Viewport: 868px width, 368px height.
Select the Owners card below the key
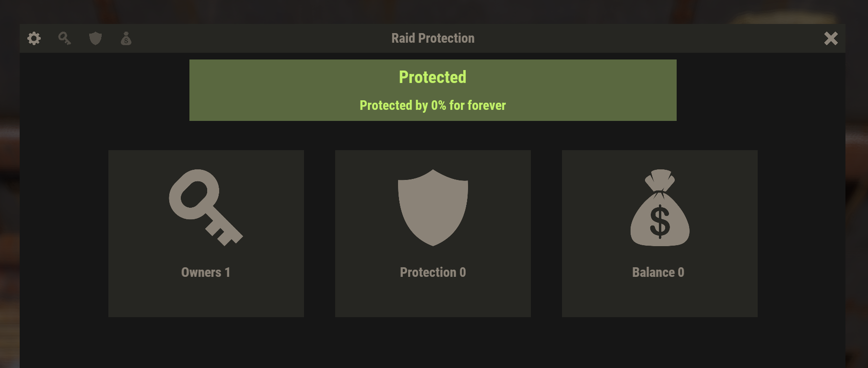[x=206, y=298]
